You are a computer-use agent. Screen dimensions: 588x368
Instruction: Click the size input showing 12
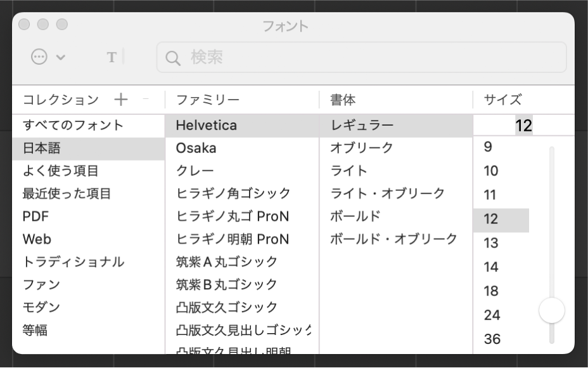point(523,126)
